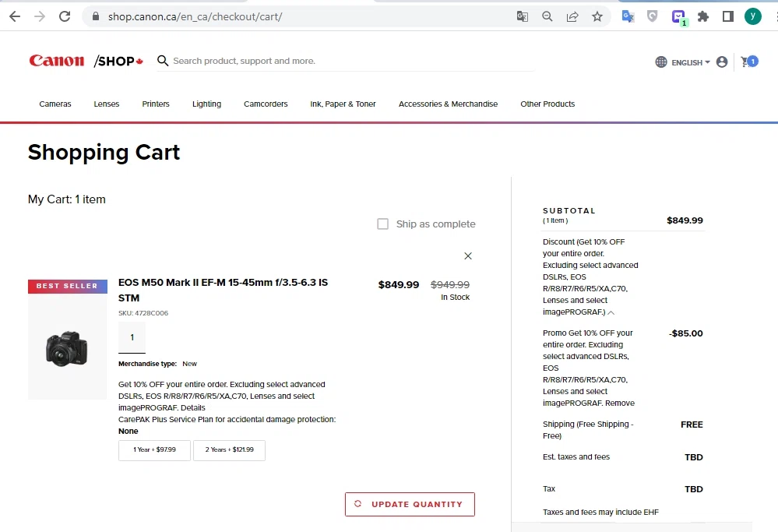Click the In Stock label
This screenshot has height=532, width=778.
tap(456, 298)
